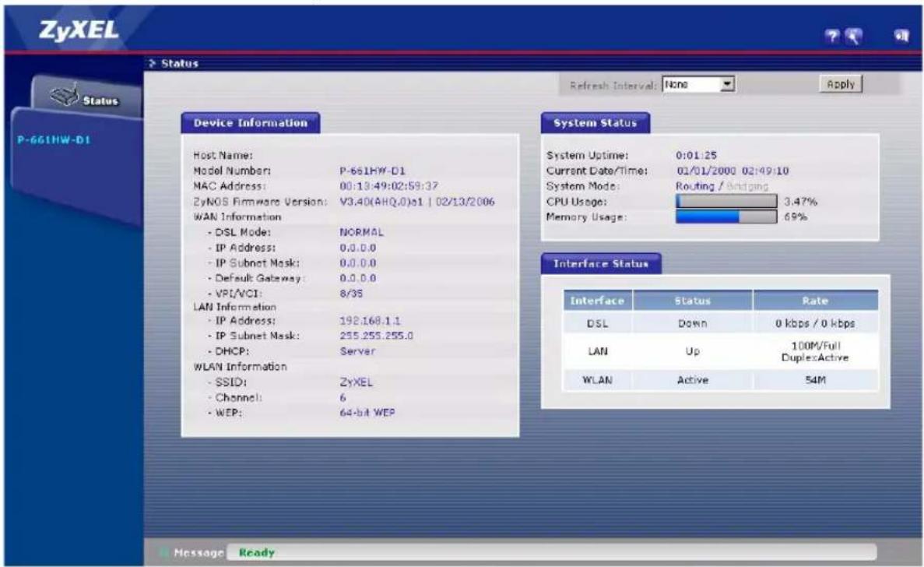Click the WEP value 64-bit WEP

(367, 413)
